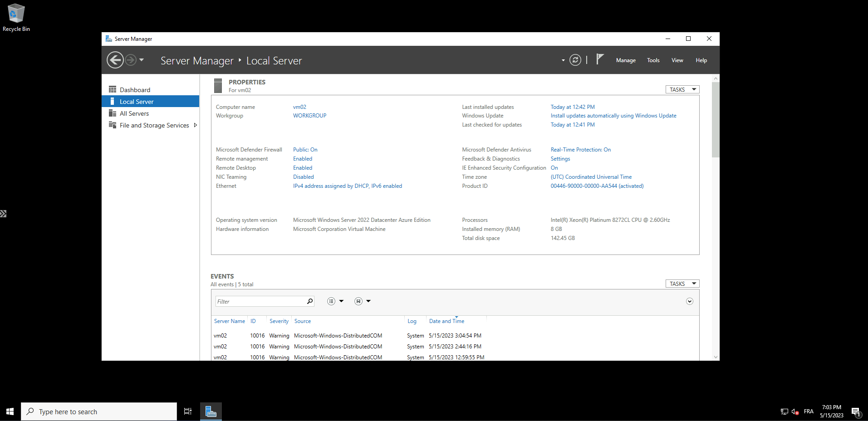This screenshot has width=868, height=421.
Task: Click the File and Storage Services icon
Action: 113,125
